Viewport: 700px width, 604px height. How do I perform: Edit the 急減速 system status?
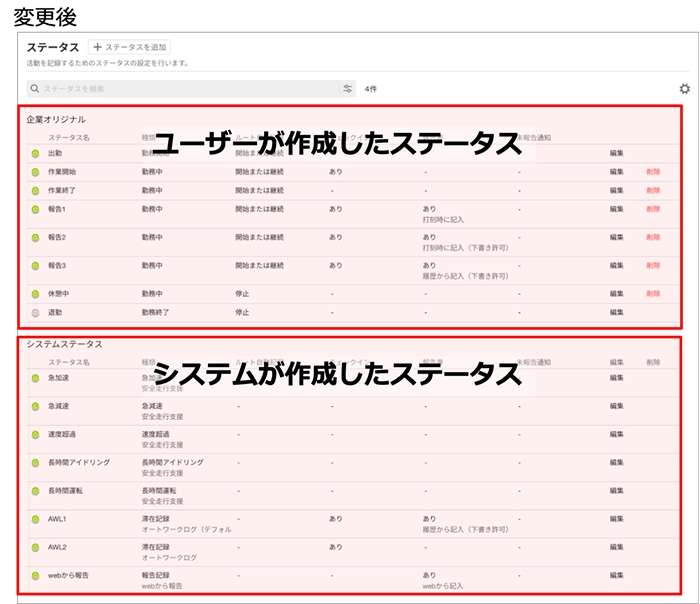pyautogui.click(x=617, y=406)
